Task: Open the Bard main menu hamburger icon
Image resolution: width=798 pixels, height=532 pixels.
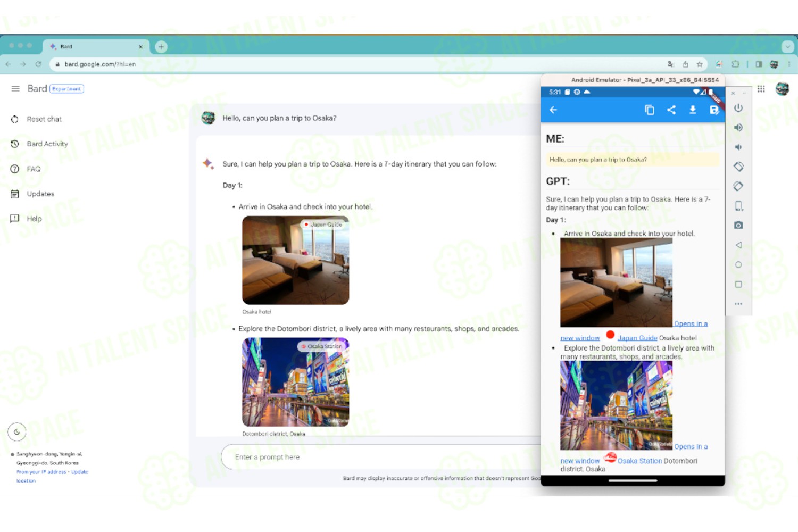Action: [15, 89]
